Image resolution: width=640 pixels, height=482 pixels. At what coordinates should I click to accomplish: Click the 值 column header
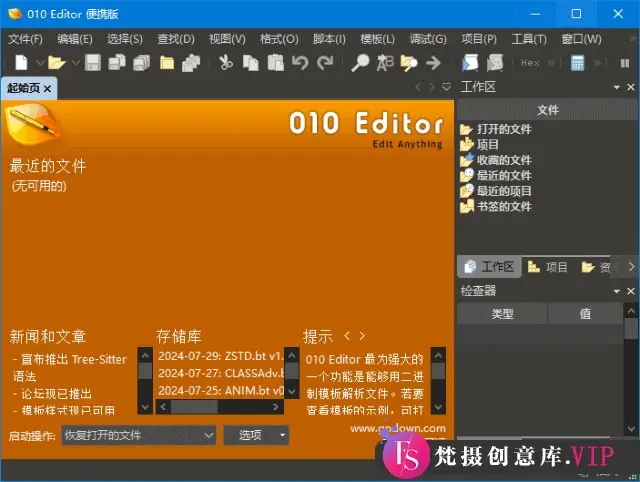click(x=585, y=313)
